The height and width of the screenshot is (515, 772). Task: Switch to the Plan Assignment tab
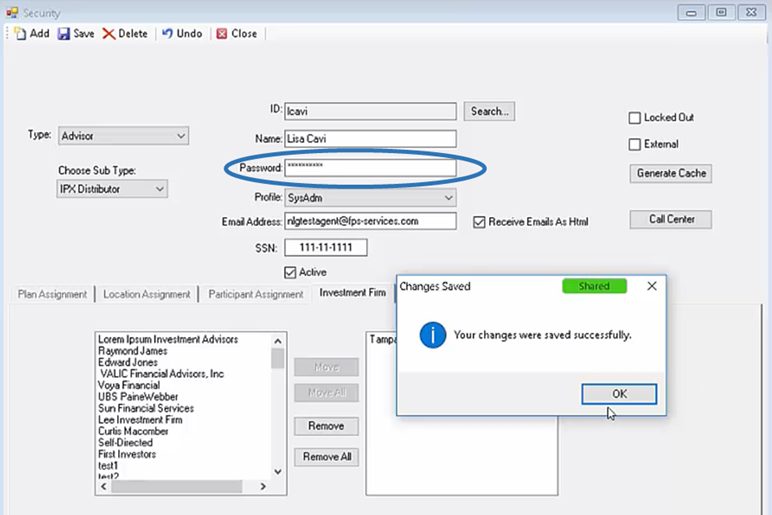tap(52, 294)
